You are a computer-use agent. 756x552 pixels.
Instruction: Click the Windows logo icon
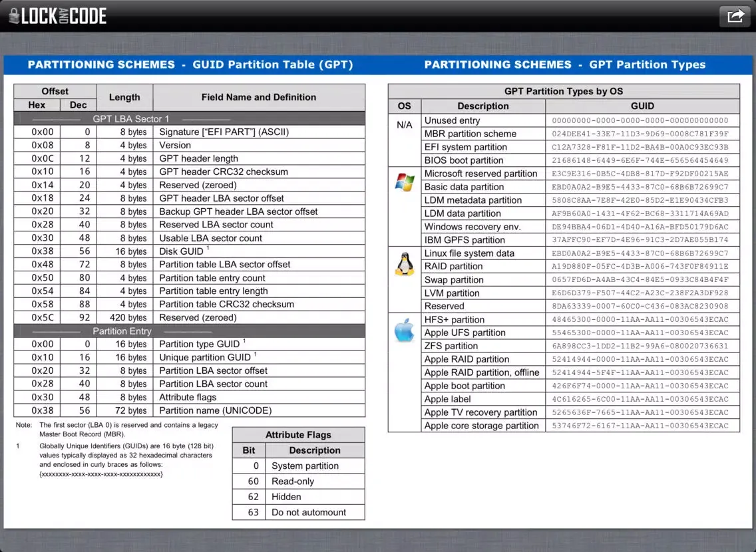tap(404, 182)
